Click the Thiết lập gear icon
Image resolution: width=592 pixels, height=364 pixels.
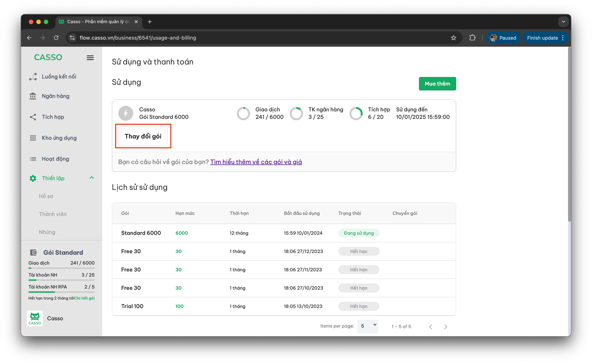coord(33,178)
